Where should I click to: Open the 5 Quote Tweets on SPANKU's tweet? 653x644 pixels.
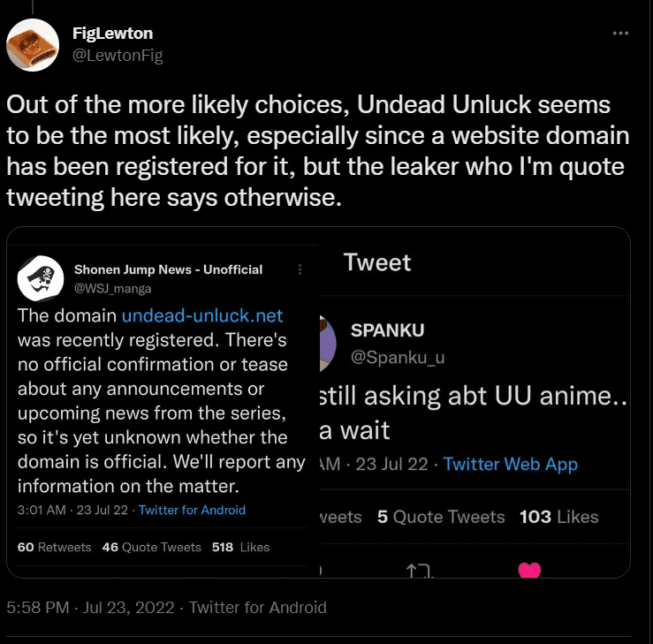click(x=441, y=517)
